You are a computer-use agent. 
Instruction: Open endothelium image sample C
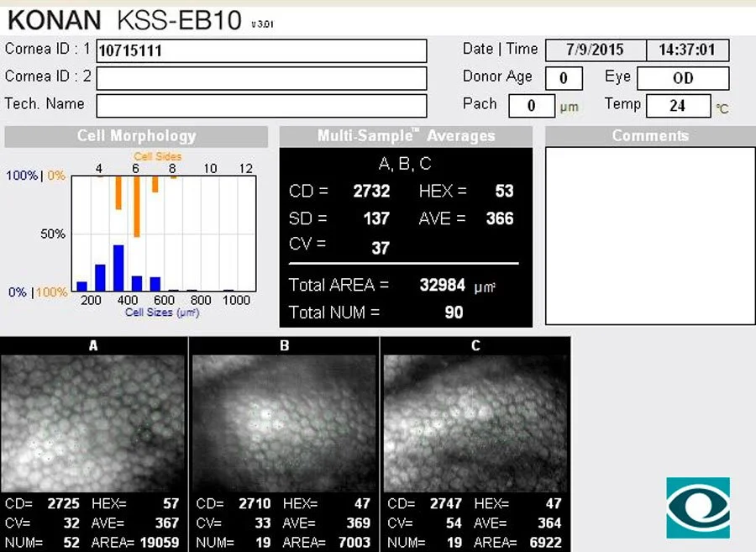point(475,423)
